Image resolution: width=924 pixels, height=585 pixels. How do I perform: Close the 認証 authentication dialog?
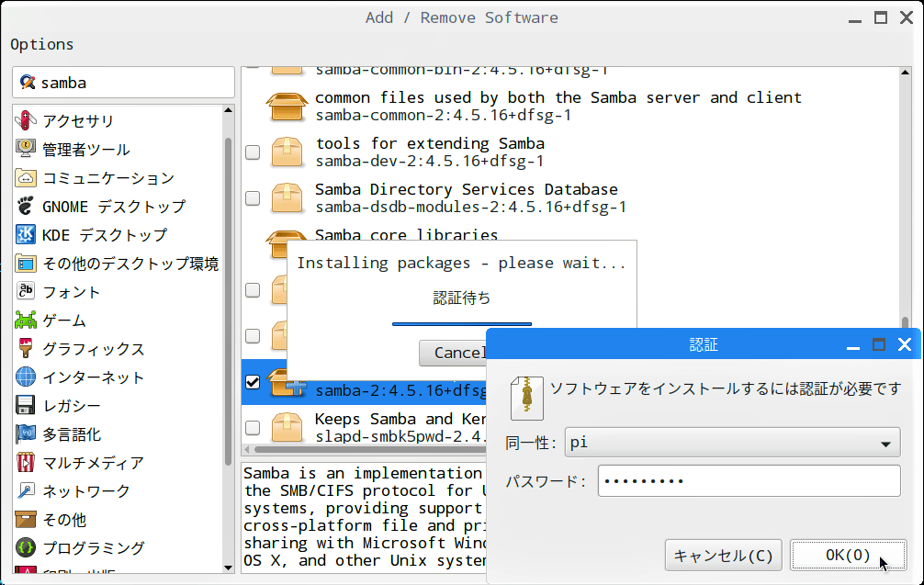click(x=905, y=344)
